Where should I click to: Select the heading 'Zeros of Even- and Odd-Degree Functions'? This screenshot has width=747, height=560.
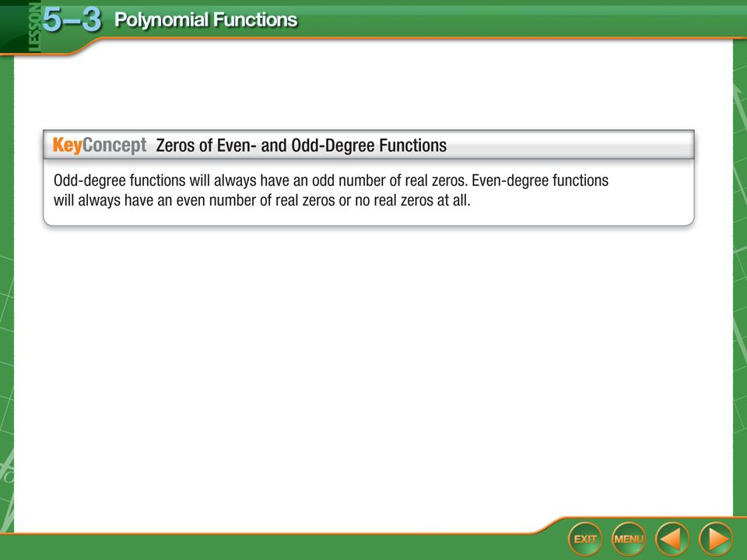(x=301, y=145)
